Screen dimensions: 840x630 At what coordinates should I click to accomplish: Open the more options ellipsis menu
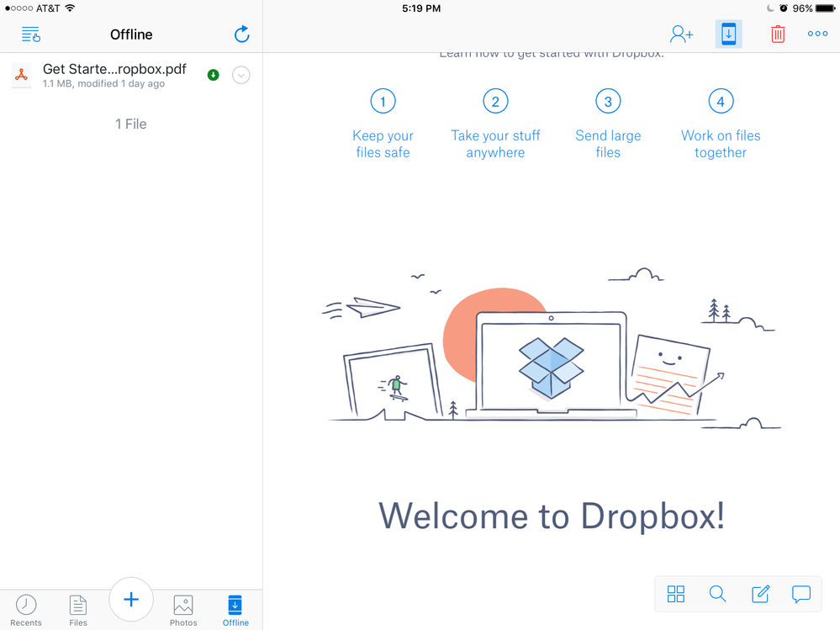[x=817, y=34]
